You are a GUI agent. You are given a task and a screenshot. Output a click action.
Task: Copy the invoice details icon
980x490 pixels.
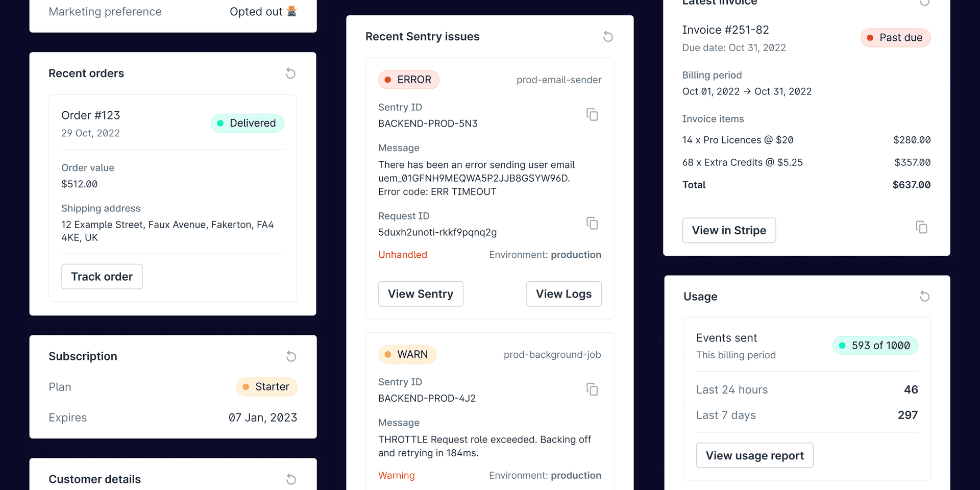921,228
